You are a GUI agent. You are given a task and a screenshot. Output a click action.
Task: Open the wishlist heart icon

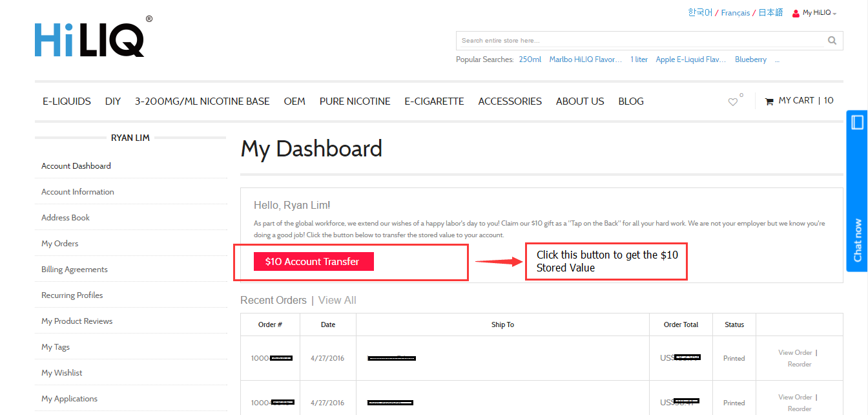point(733,101)
